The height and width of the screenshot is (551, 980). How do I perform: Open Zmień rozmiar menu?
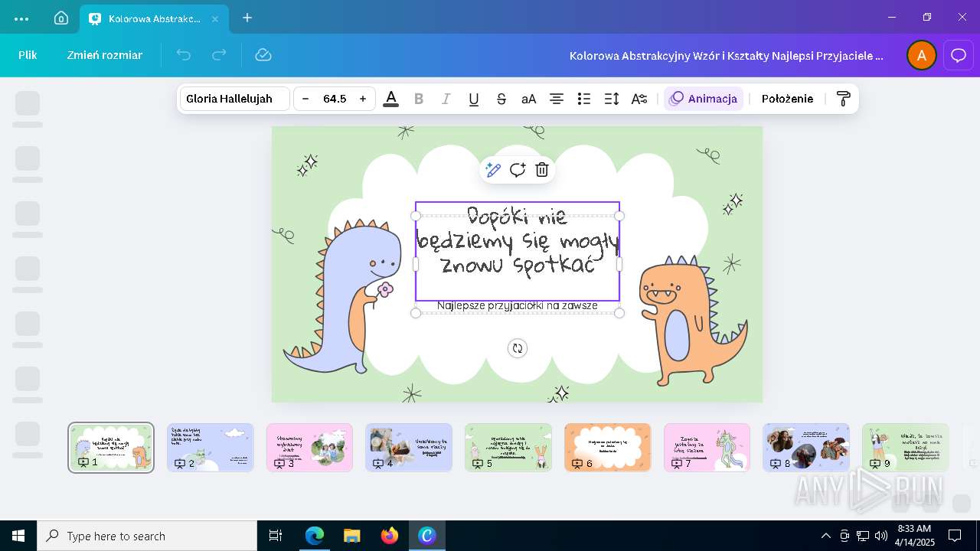[x=105, y=55]
